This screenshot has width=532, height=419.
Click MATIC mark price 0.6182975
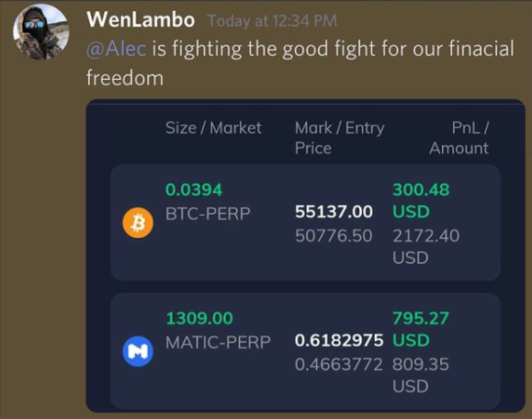tap(339, 340)
